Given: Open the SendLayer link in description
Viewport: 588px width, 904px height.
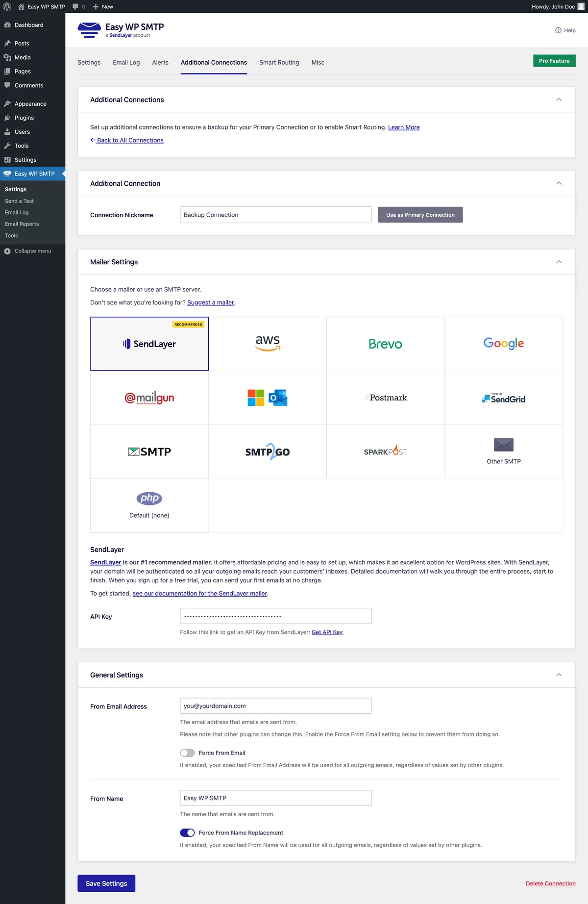Looking at the screenshot, I should (x=105, y=562).
